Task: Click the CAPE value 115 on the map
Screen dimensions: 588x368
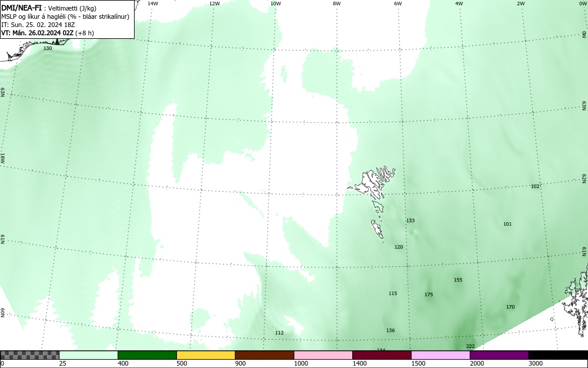Action: coord(393,293)
